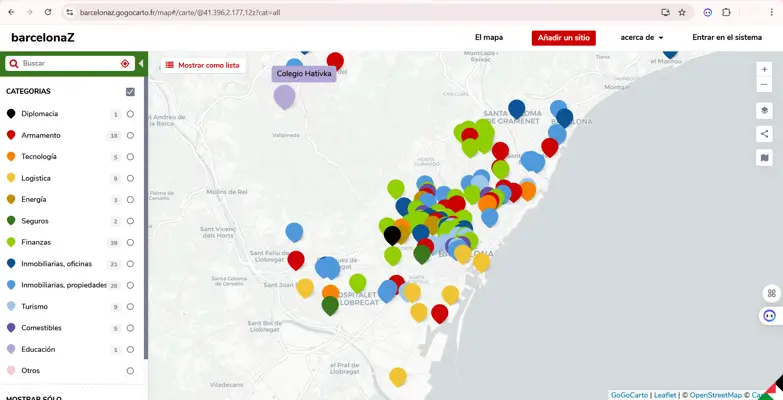Select the Comestibles radio button
The width and height of the screenshot is (783, 400).
[130, 328]
